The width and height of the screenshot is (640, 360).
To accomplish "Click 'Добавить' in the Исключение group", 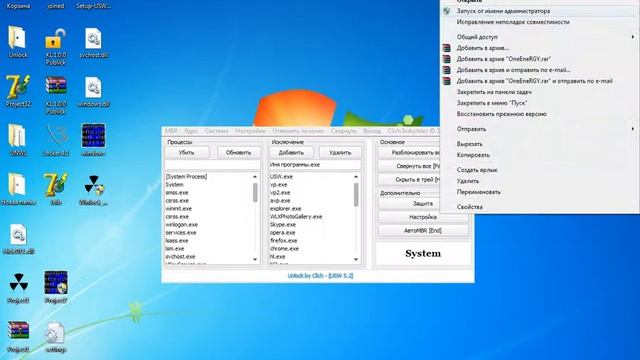I will tap(291, 153).
